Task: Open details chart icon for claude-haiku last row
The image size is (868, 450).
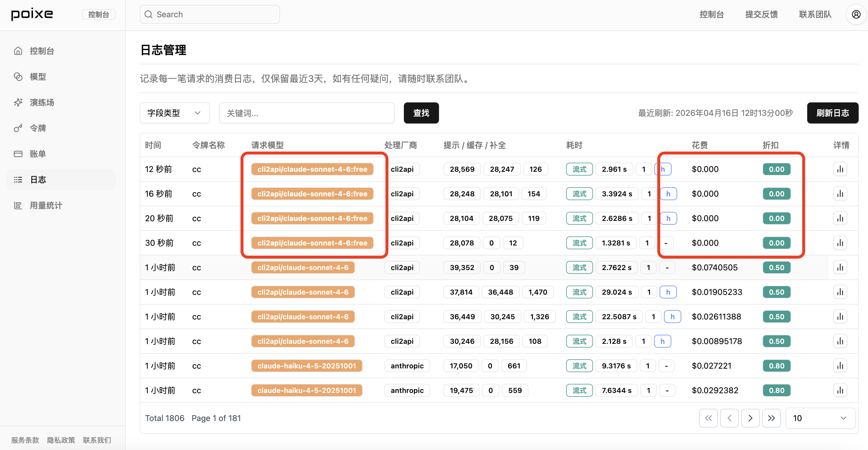Action: pos(840,390)
